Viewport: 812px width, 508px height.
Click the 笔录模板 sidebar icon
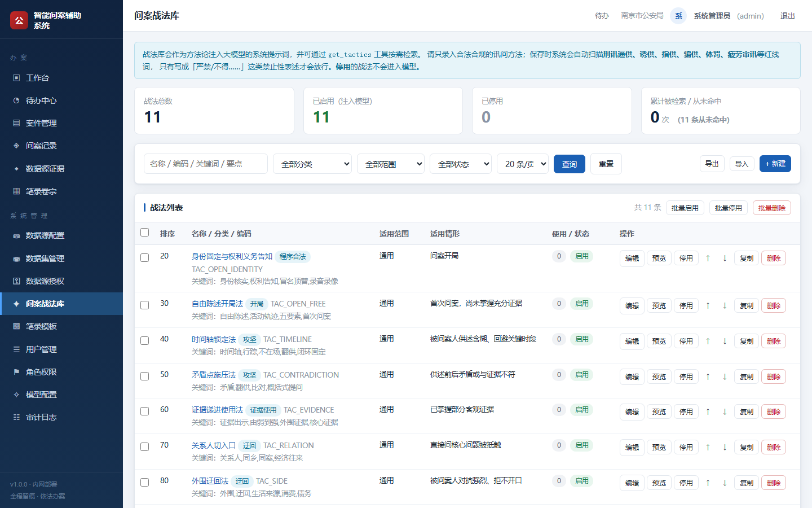[x=16, y=326]
